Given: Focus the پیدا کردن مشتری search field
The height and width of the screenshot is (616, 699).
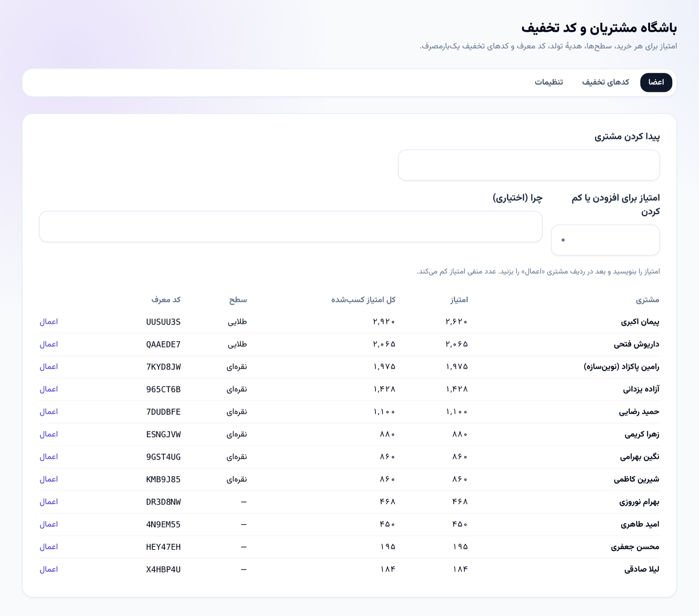Looking at the screenshot, I should [529, 165].
